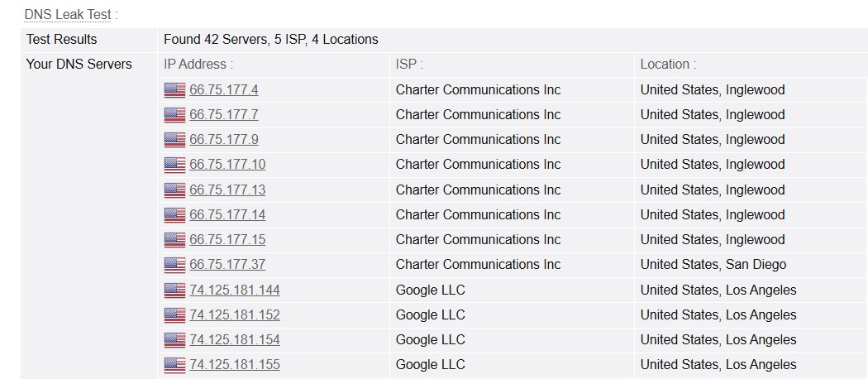Click the flag icon beside 74.125.181.155

(x=174, y=365)
